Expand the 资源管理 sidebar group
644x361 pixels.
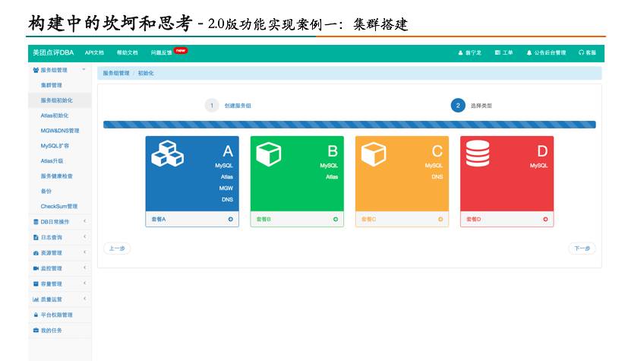click(84, 252)
